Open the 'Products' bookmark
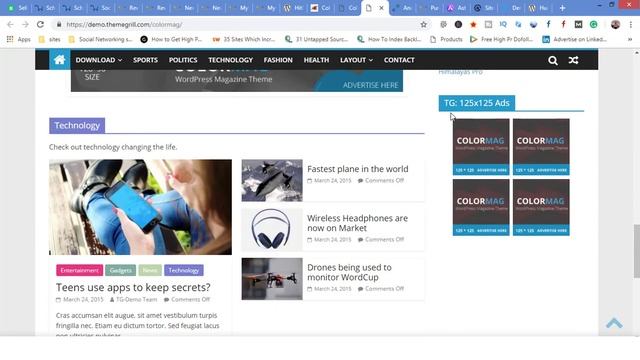This screenshot has width=640, height=360. pos(446,39)
